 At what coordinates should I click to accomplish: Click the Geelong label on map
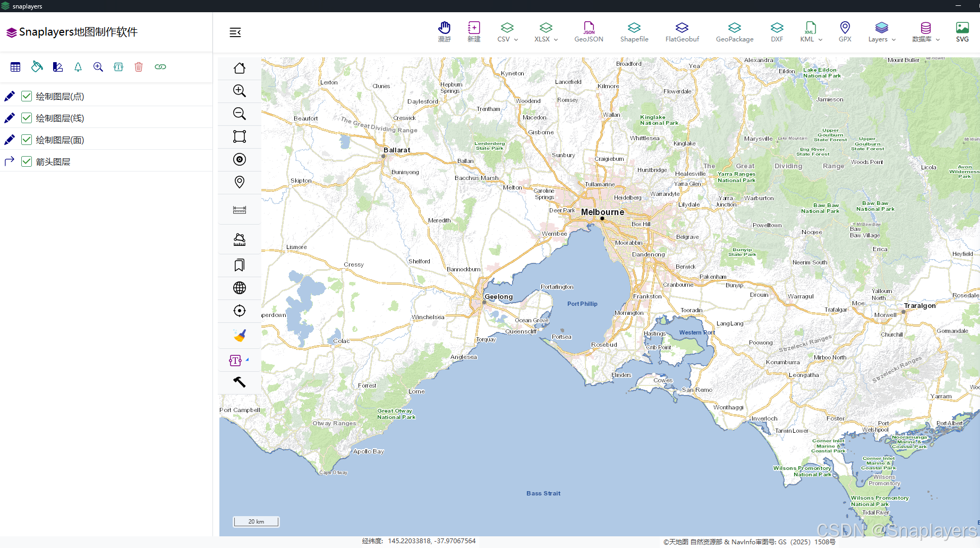(498, 297)
